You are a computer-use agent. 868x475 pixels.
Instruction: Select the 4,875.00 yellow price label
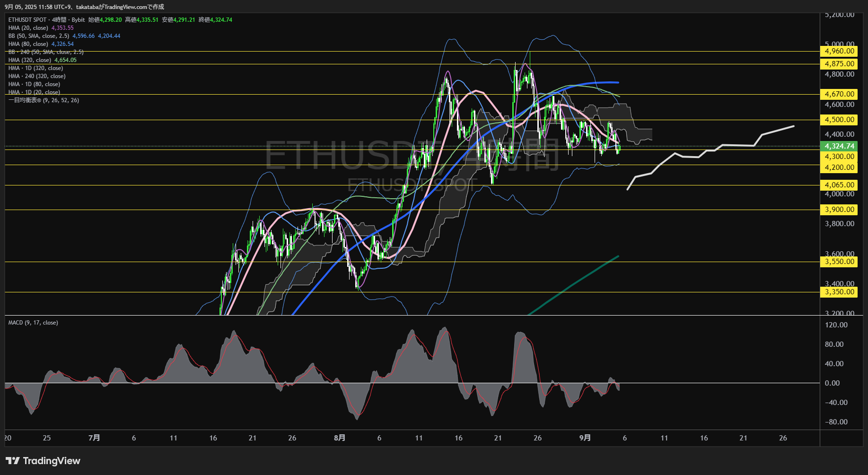click(x=839, y=64)
